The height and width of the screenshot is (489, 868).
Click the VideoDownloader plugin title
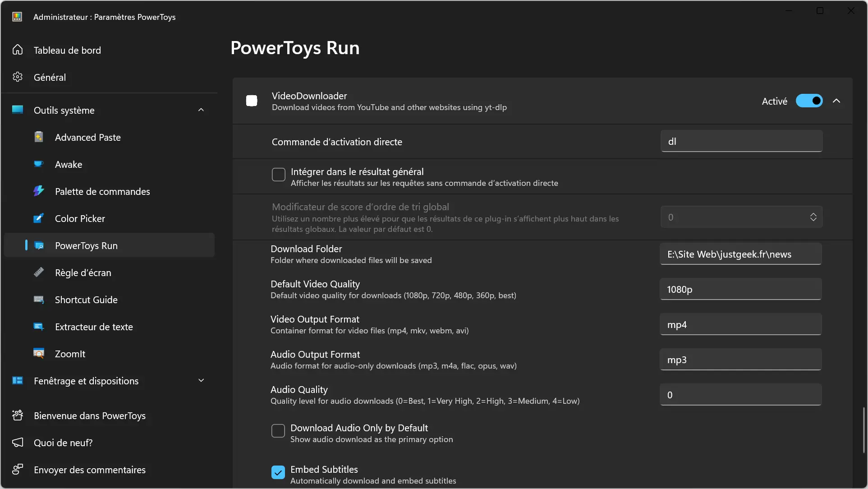[x=309, y=96]
